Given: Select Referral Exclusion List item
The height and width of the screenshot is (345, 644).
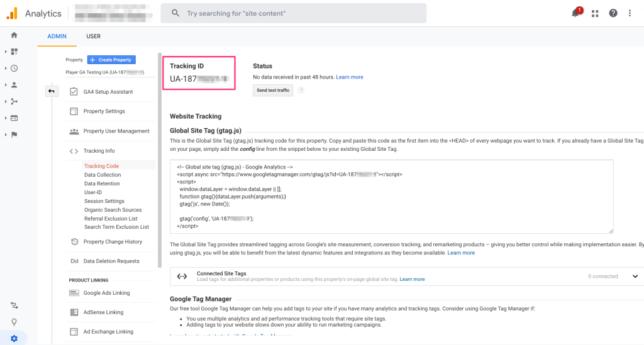Looking at the screenshot, I should [111, 219].
